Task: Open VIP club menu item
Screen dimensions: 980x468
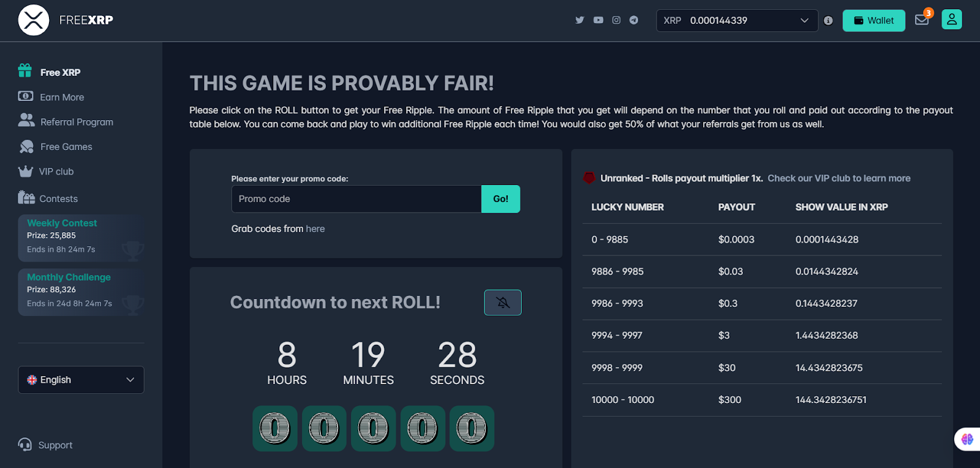Action: (56, 172)
